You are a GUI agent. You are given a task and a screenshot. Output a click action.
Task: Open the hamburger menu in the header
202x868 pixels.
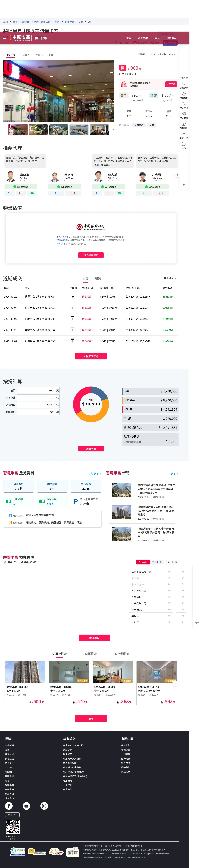pyautogui.click(x=5, y=38)
